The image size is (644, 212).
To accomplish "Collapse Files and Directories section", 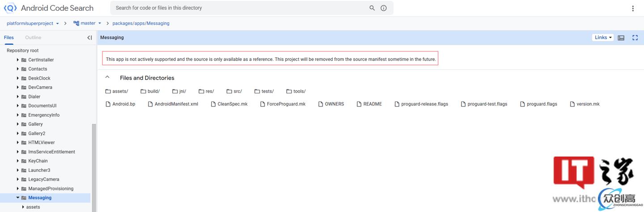I will click(107, 77).
